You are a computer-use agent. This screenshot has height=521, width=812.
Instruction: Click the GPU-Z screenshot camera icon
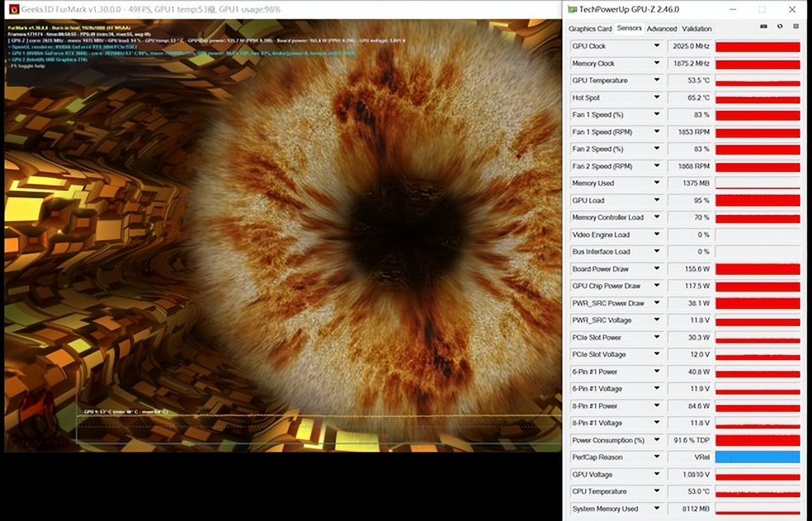pos(764,27)
